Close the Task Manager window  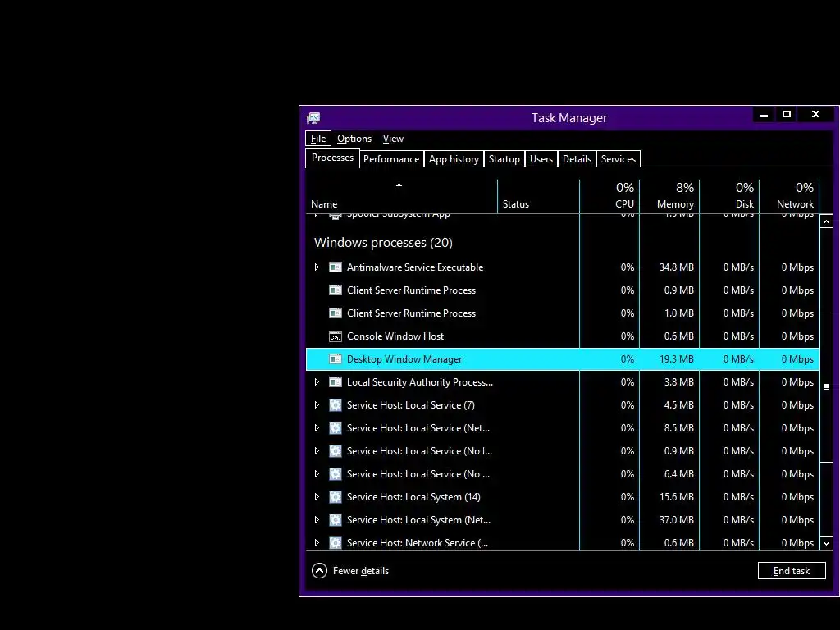(816, 114)
